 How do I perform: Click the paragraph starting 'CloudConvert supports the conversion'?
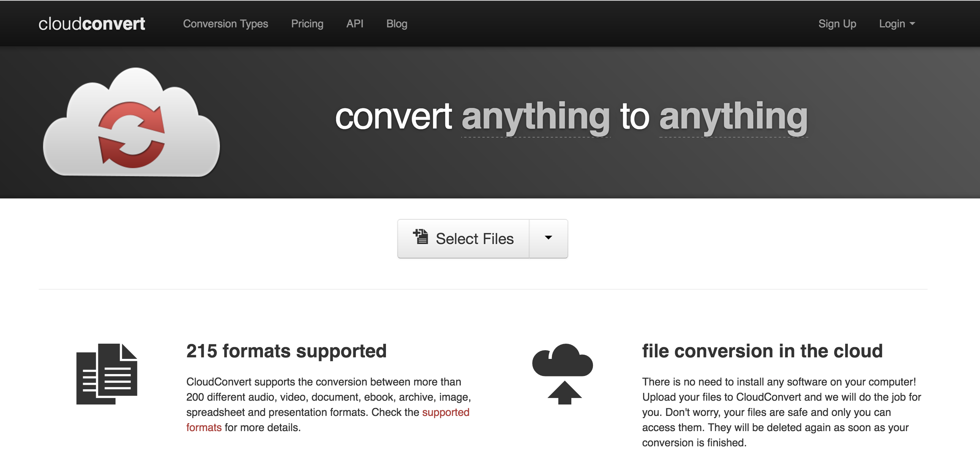click(x=329, y=405)
